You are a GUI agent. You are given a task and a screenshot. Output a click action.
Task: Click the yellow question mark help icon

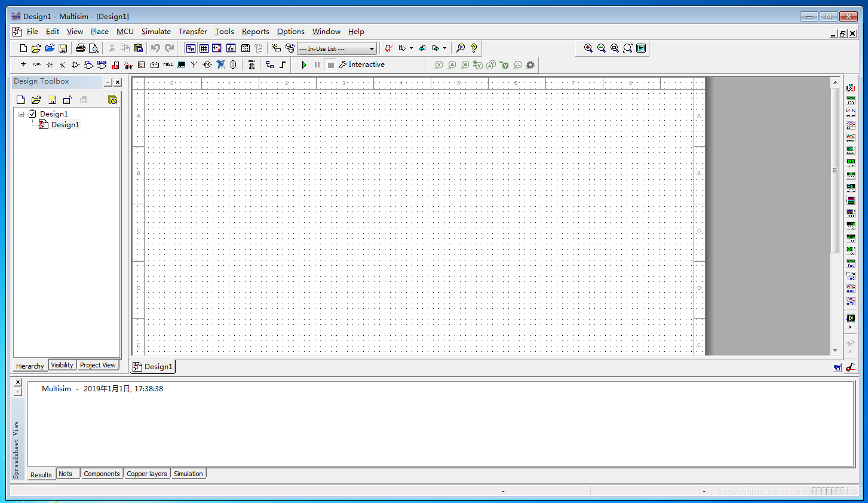[474, 48]
